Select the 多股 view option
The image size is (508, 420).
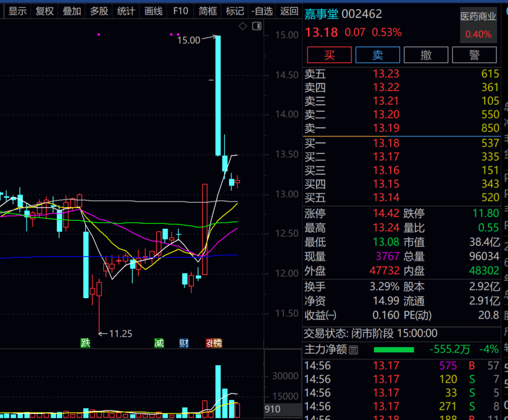click(x=99, y=11)
